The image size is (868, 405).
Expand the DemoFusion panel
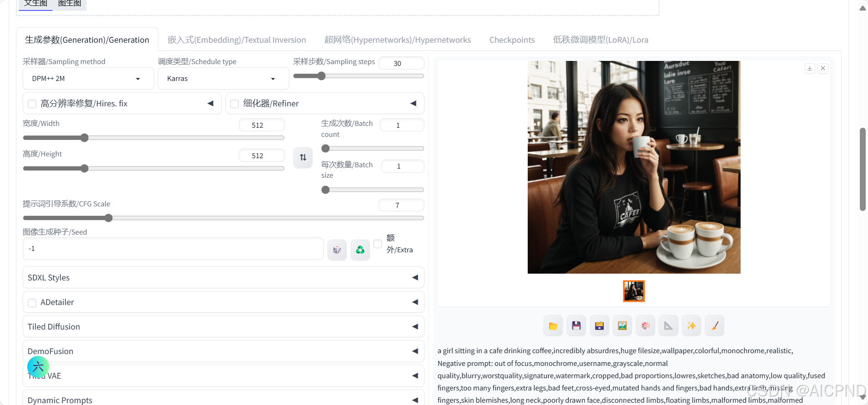click(x=223, y=351)
